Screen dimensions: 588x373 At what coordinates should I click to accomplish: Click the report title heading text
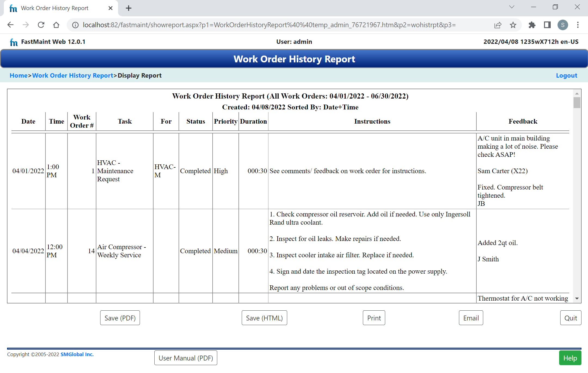click(x=290, y=96)
